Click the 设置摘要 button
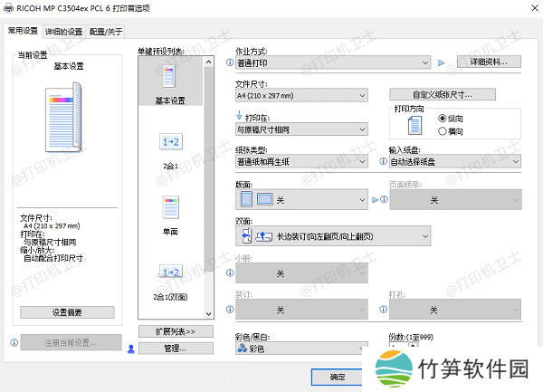The image size is (543, 392). (66, 312)
